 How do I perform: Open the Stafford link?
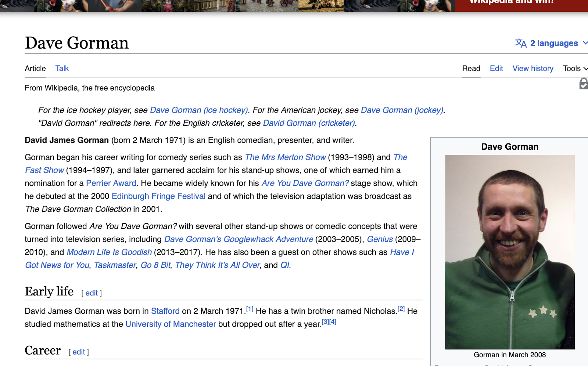click(165, 311)
